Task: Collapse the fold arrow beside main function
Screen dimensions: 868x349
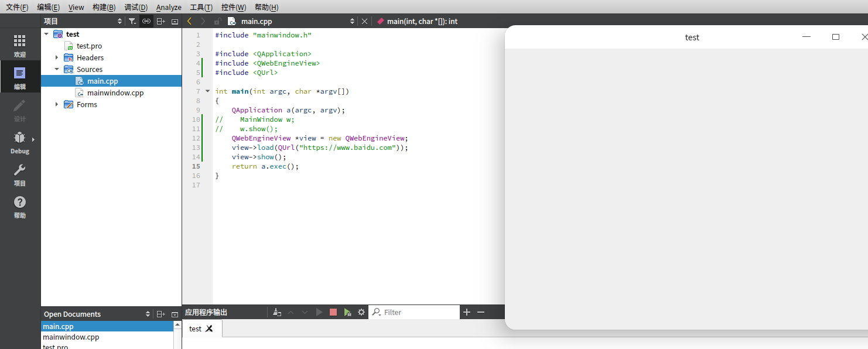Action: pyautogui.click(x=207, y=91)
